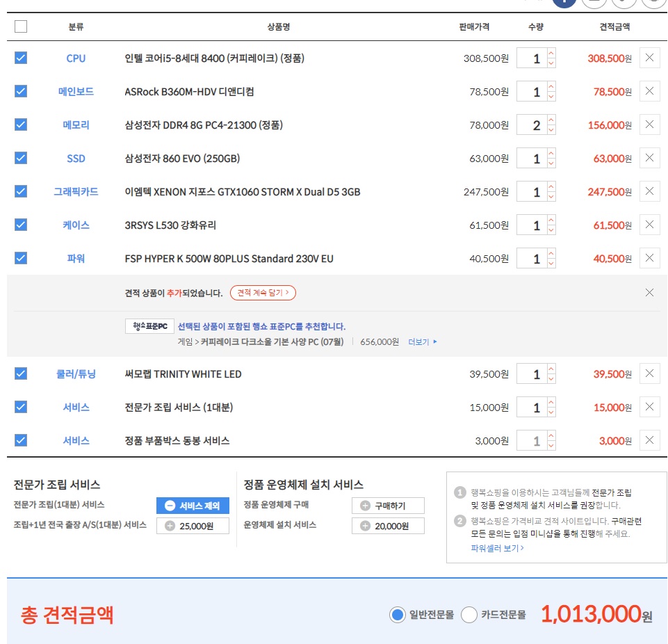
Task: Remove the CPU item with X icon
Action: click(x=649, y=58)
